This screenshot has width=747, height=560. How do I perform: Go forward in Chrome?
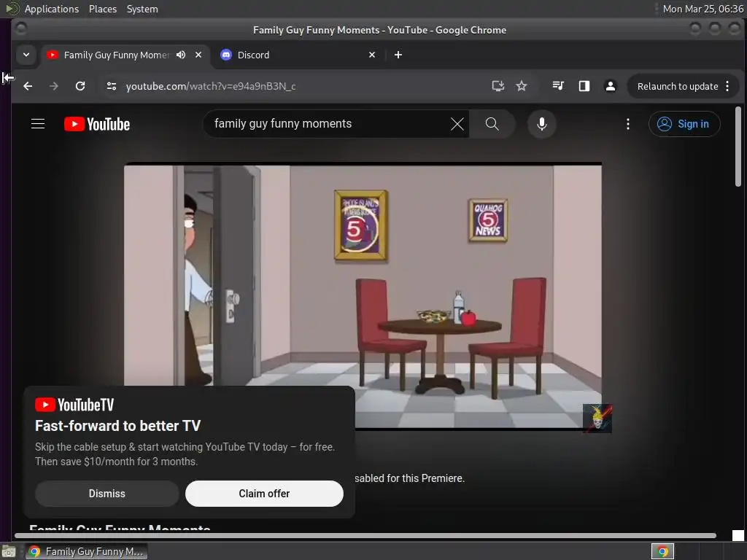54,86
